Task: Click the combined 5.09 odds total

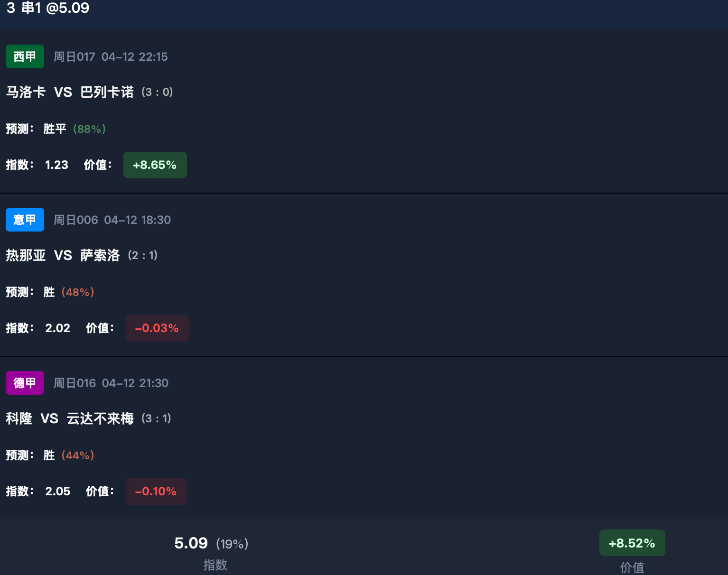Action: tap(191, 543)
